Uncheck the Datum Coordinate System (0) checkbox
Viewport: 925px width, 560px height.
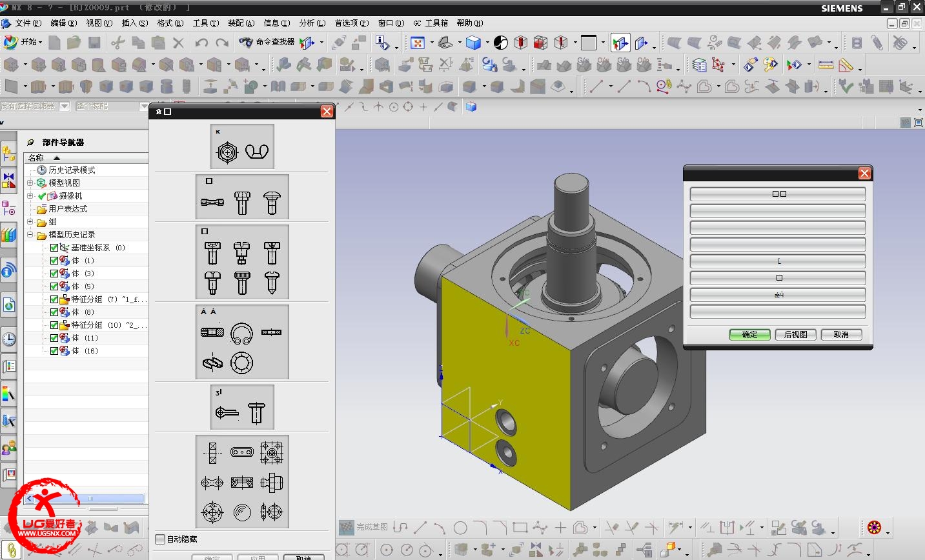coord(54,248)
